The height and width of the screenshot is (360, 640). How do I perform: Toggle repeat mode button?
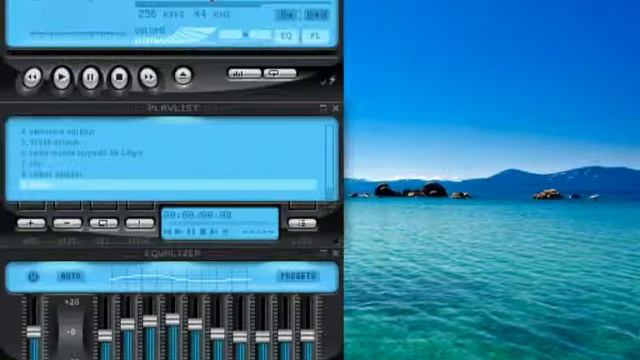click(x=280, y=73)
